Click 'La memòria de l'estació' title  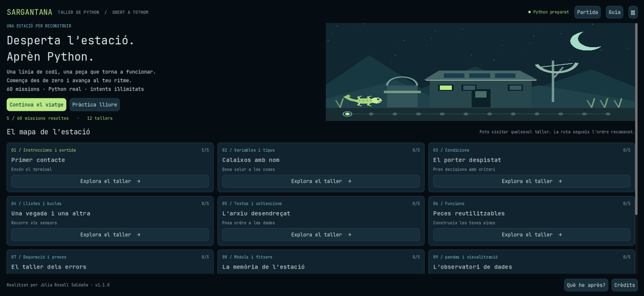tap(263, 267)
